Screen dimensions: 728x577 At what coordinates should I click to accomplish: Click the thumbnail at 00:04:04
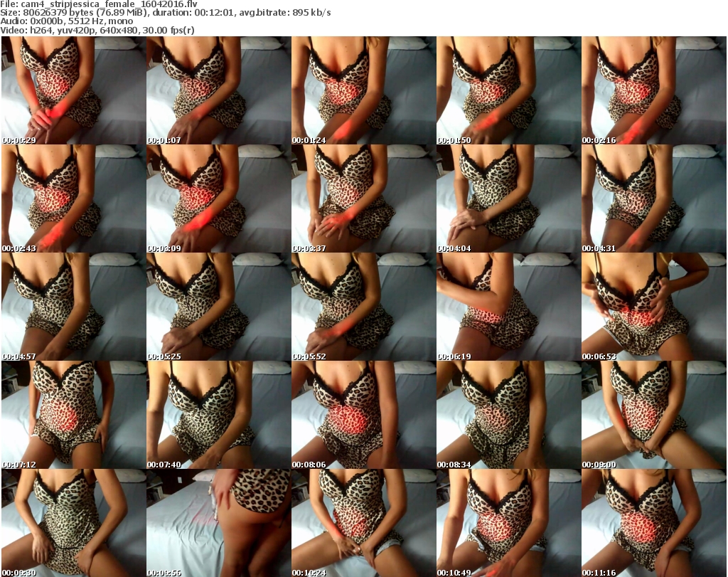(508, 198)
